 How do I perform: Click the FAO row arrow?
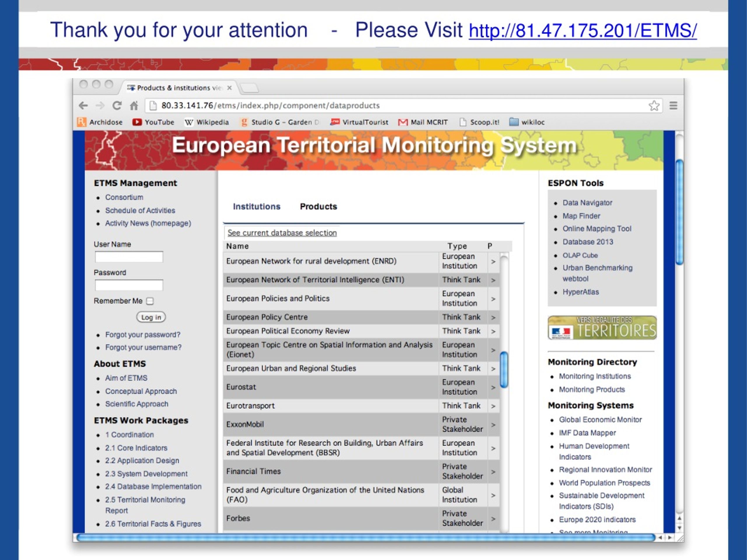(x=493, y=495)
